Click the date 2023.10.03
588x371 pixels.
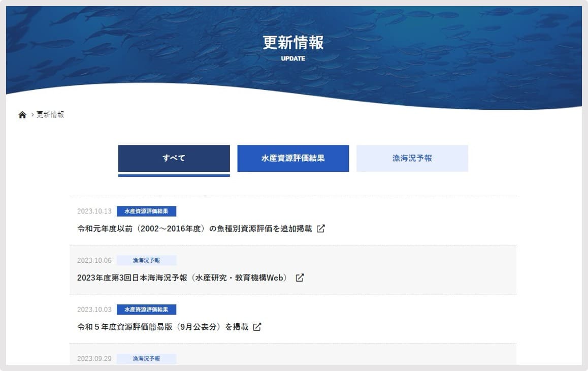click(x=94, y=310)
